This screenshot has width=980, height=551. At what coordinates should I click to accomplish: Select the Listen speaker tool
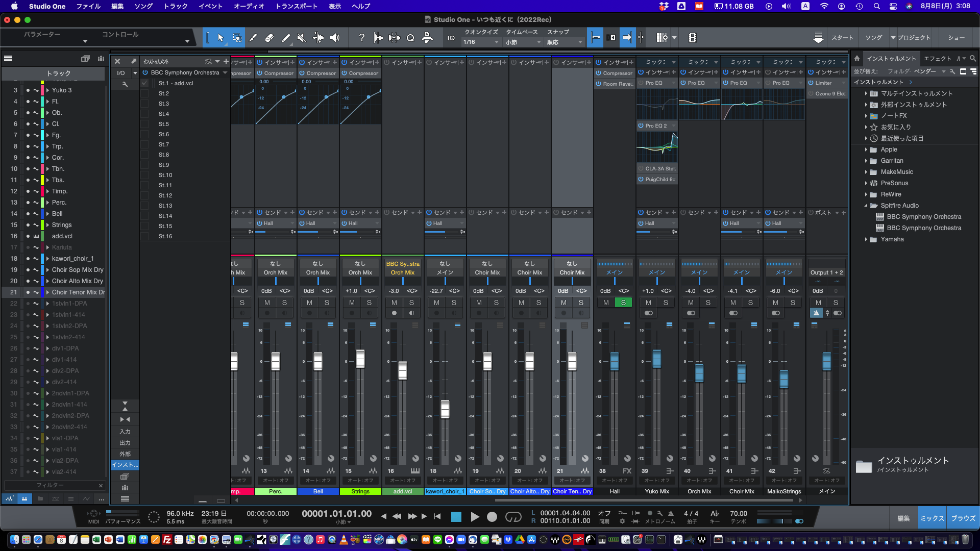point(335,38)
